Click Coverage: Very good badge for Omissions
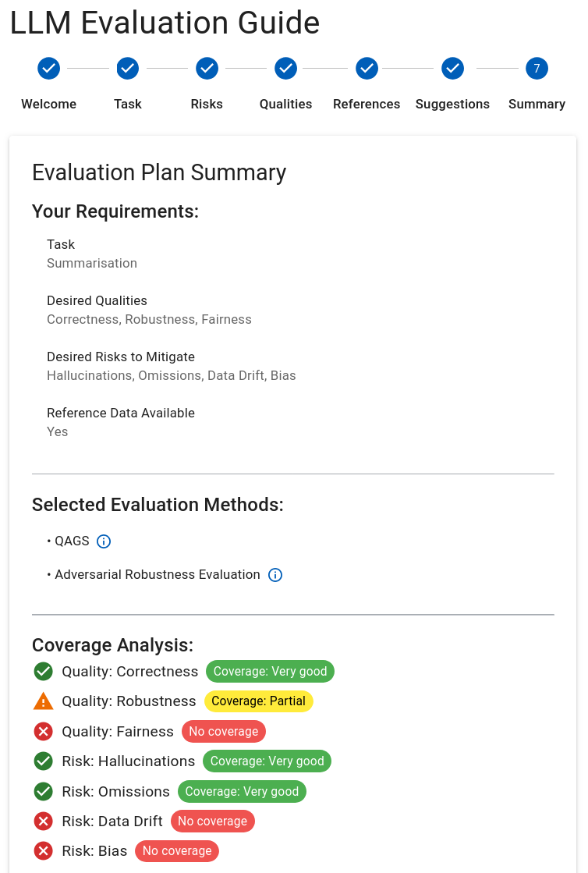 [242, 792]
